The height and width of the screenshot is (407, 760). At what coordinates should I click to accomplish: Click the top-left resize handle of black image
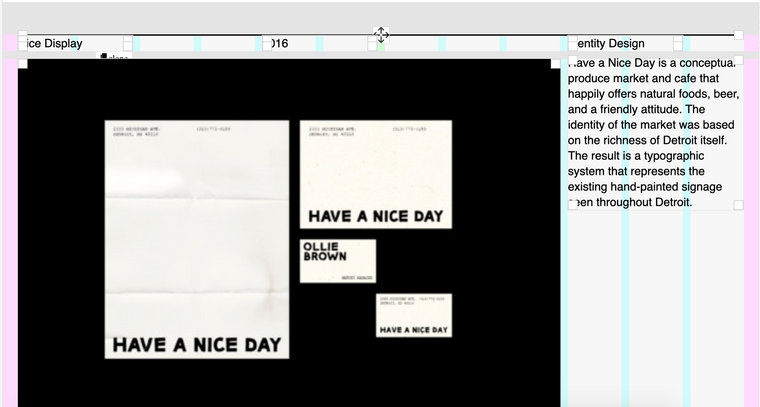click(23, 64)
